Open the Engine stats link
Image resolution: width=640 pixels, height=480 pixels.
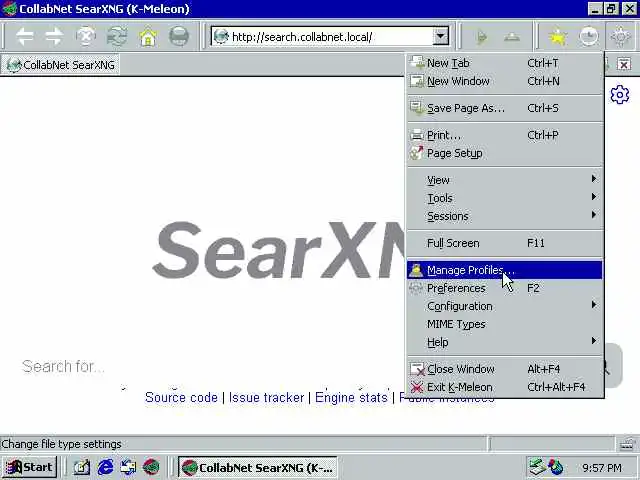point(351,397)
